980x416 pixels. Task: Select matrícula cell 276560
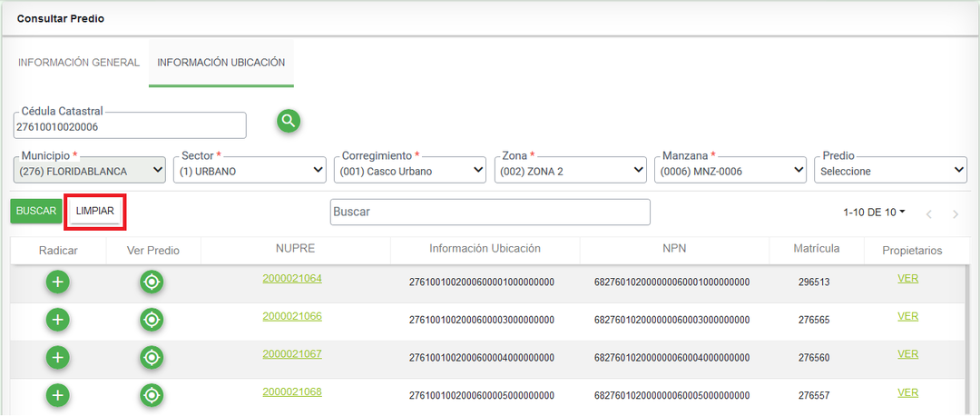tap(814, 358)
